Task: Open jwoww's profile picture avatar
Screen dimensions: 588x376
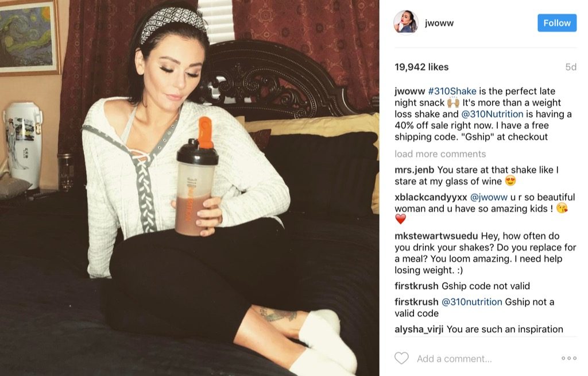Action: (x=406, y=22)
